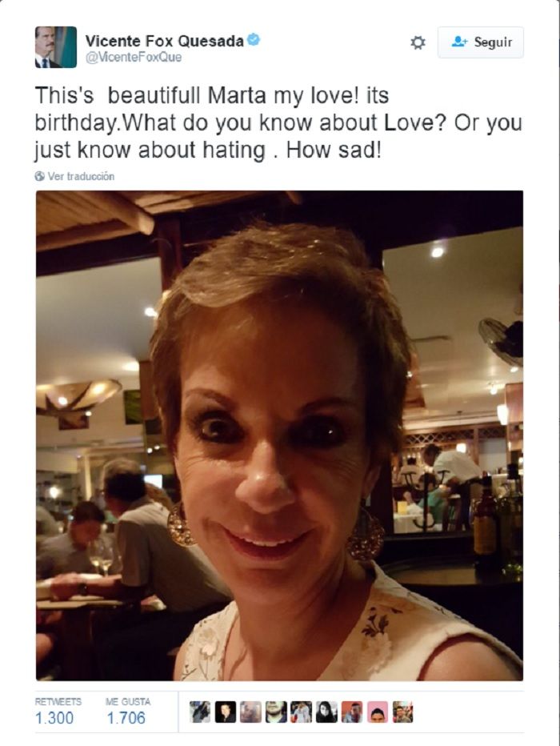The image size is (560, 746).
Task: Open the tweet's attached photo
Action: 279,435
